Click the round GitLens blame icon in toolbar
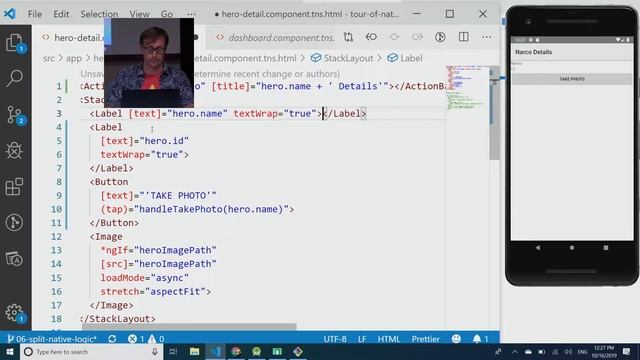Viewport: 640px width, 360px height. tap(440, 38)
